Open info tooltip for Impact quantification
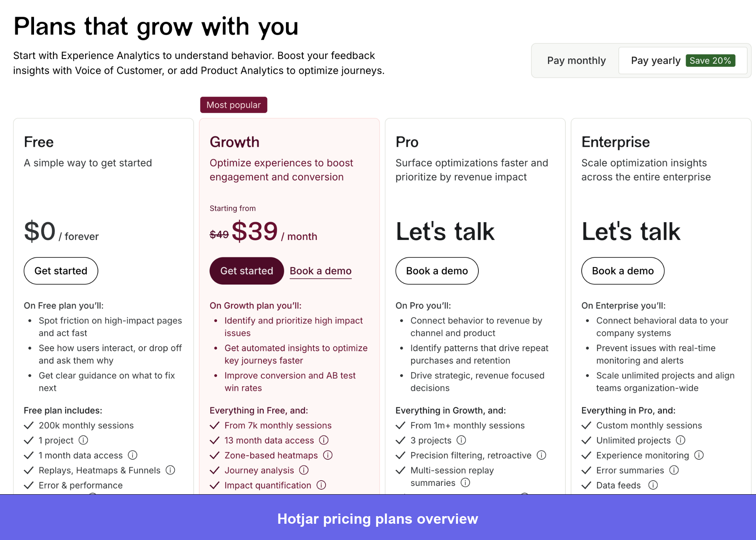The height and width of the screenshot is (540, 756). point(321,485)
